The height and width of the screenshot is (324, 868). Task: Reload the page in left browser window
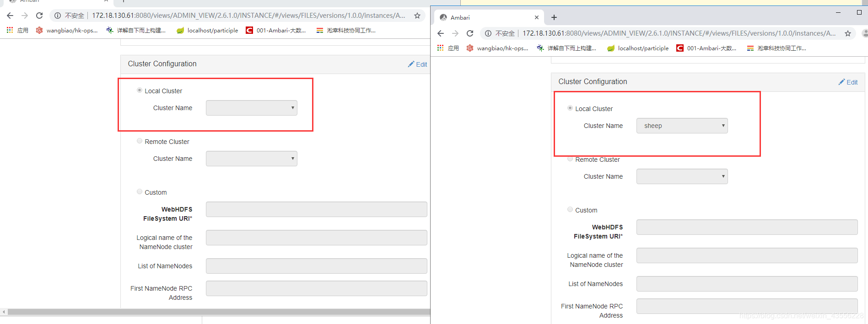tap(39, 16)
